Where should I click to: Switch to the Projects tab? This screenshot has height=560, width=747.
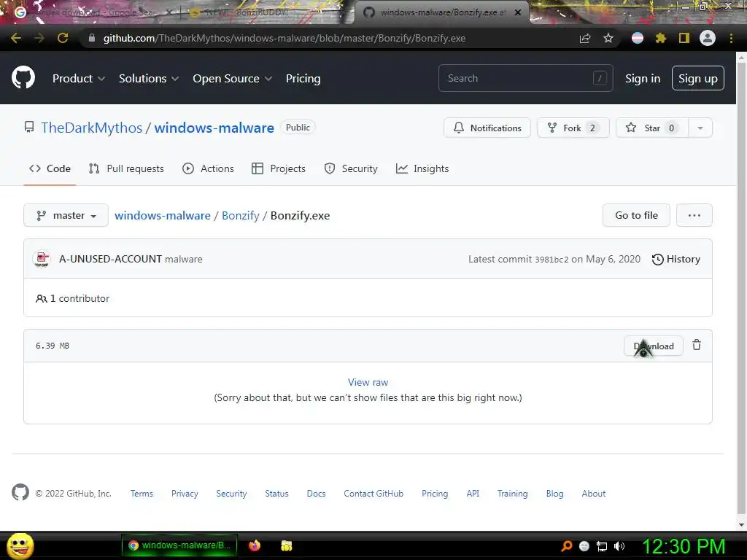tap(278, 168)
